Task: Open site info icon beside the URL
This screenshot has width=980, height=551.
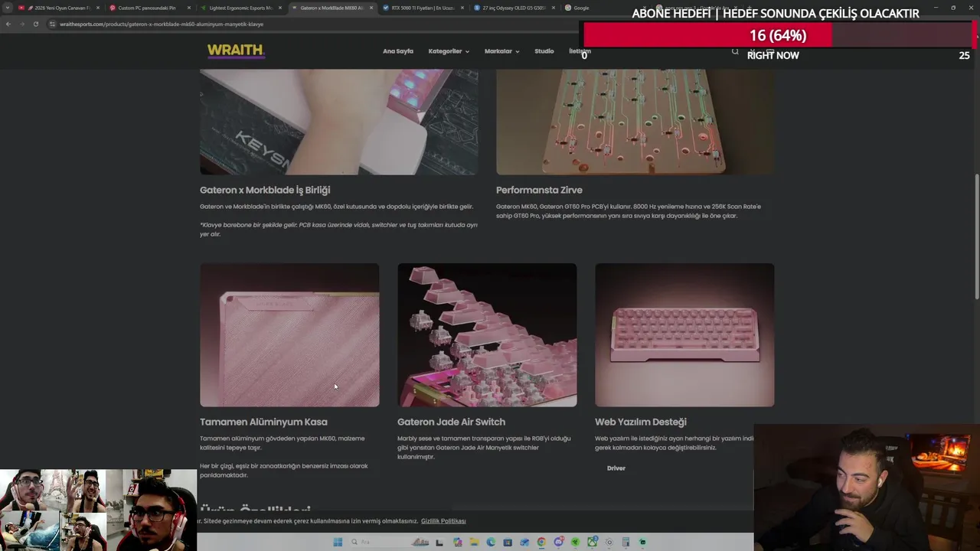Action: (x=52, y=24)
